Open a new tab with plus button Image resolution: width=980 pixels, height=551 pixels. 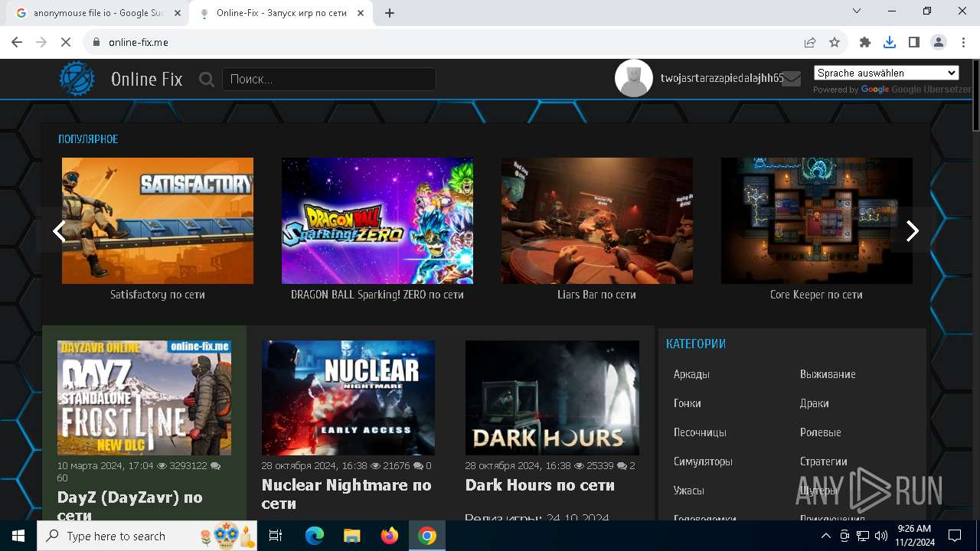pyautogui.click(x=390, y=13)
